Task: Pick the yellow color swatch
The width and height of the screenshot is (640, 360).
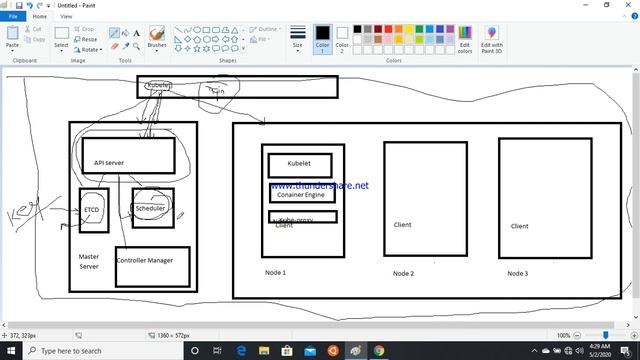Action: coord(409,29)
